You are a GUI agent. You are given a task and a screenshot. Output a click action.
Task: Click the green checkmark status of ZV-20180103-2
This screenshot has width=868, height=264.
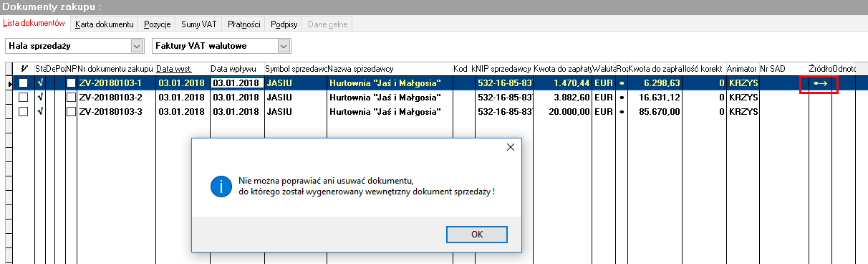click(41, 97)
